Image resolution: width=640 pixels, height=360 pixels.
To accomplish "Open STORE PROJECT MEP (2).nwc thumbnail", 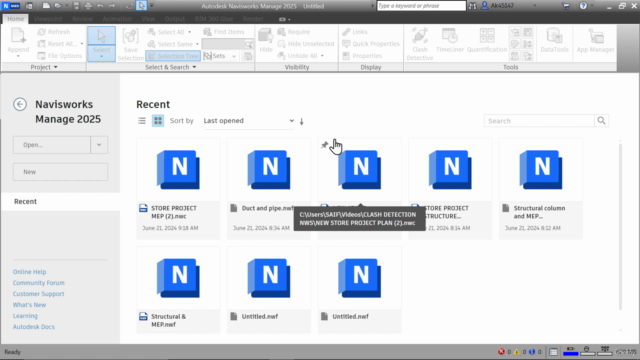I will [178, 169].
